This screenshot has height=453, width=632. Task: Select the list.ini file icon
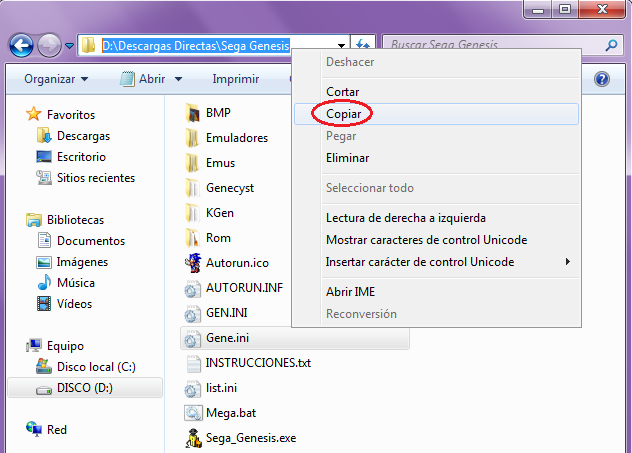click(193, 389)
